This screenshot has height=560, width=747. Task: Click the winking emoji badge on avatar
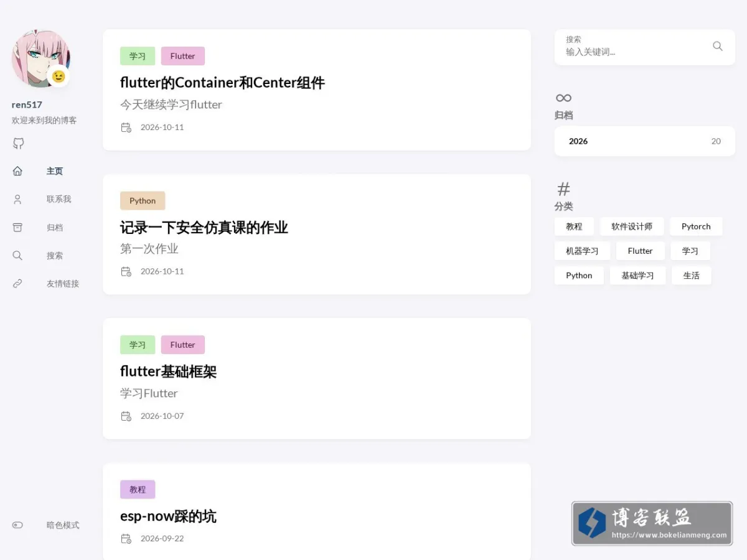pyautogui.click(x=59, y=76)
